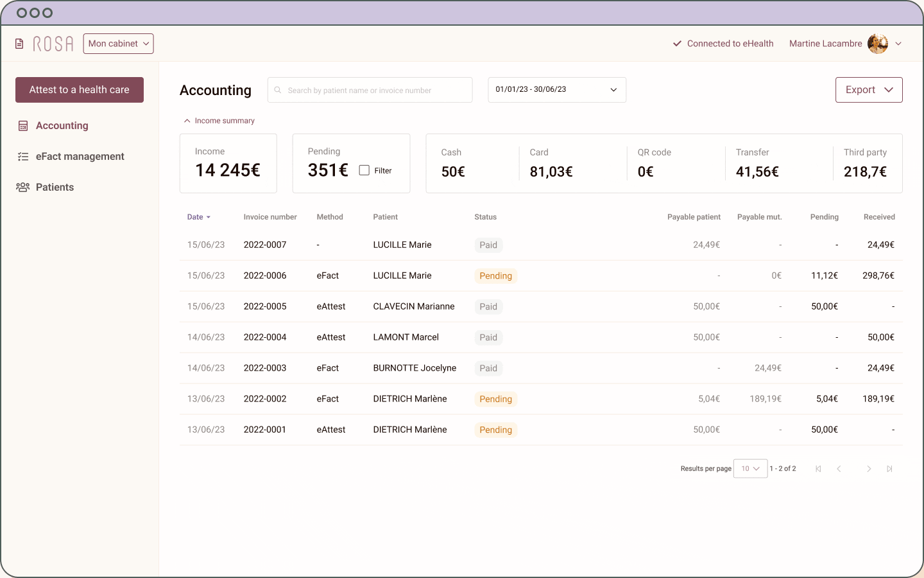Open the date range 01/01/23 - 30/06/23 dropdown
Image resolution: width=924 pixels, height=578 pixels.
557,90
